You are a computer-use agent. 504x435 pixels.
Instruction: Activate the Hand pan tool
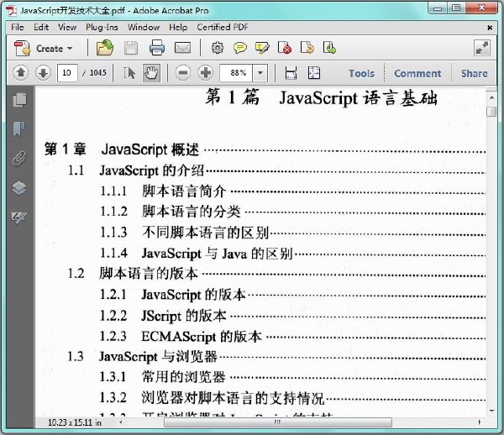[151, 73]
